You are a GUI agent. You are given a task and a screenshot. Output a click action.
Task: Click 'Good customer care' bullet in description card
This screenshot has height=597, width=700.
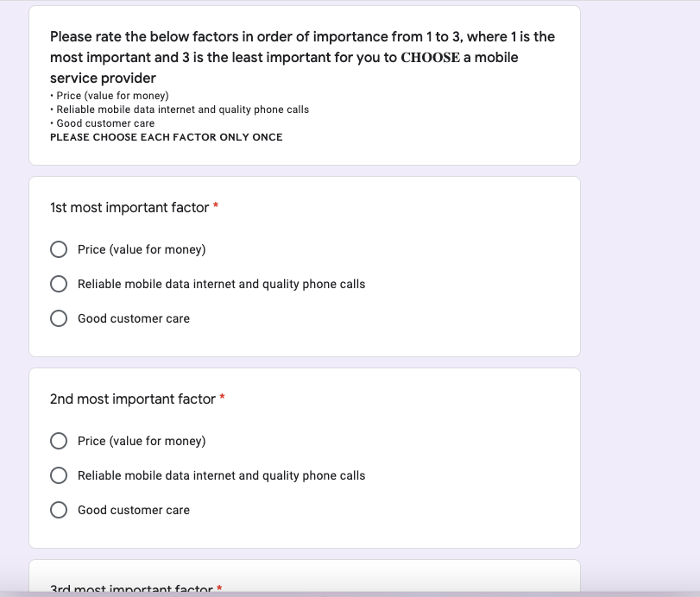105,123
